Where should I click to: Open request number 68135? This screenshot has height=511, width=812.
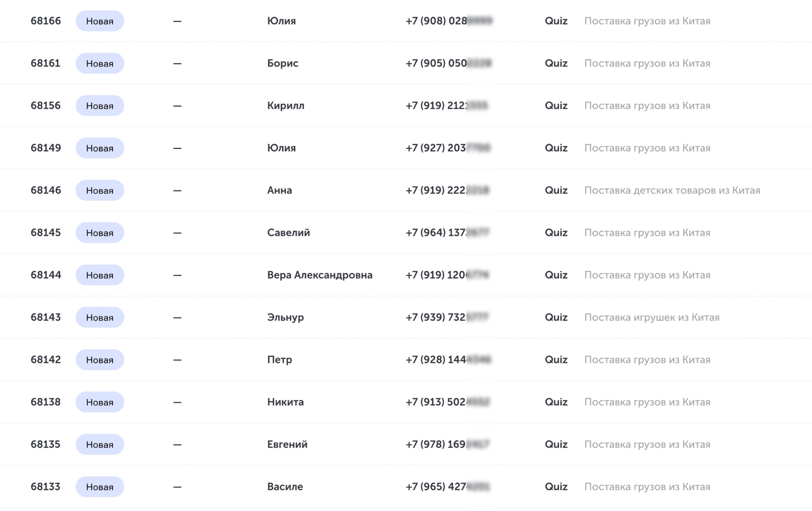[46, 444]
